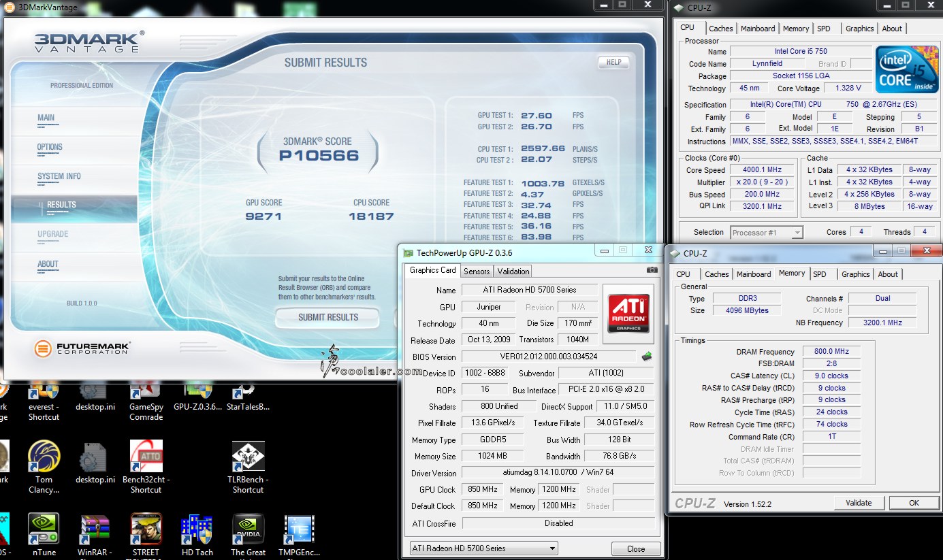
Task: Click the ATI Radeon Graphics logo
Action: (x=628, y=313)
